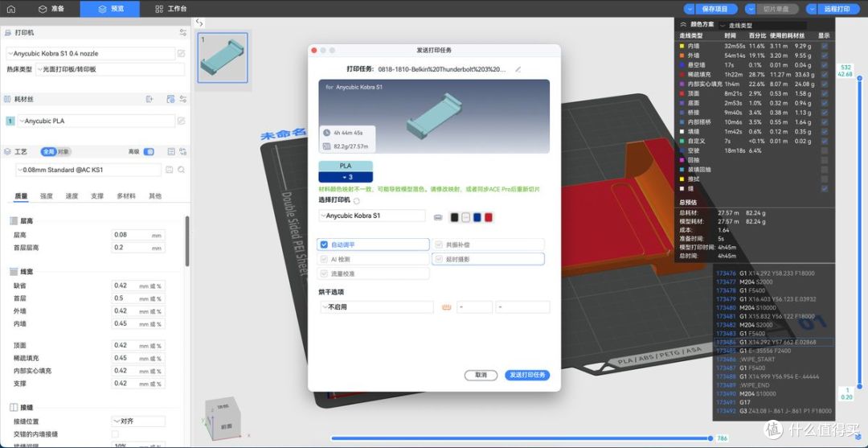Viewport: 868px width, 448px height.
Task: Open the 烘干选项 不启用 dropdown
Action: pos(376,306)
